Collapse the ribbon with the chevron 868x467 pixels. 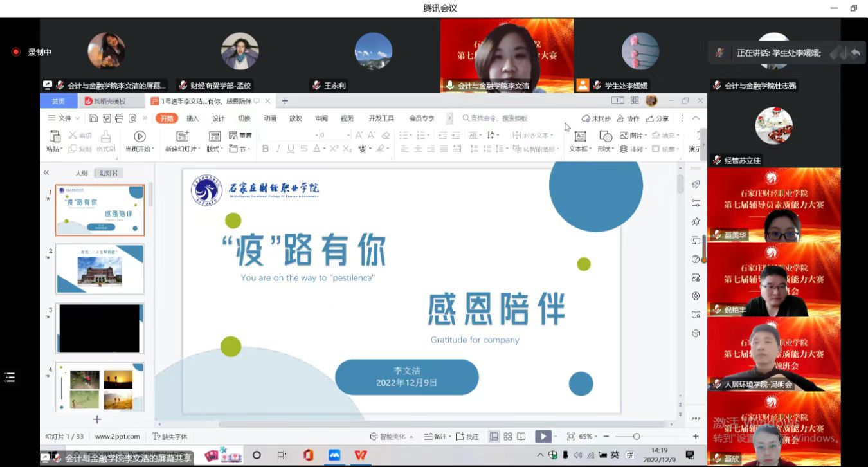(696, 118)
